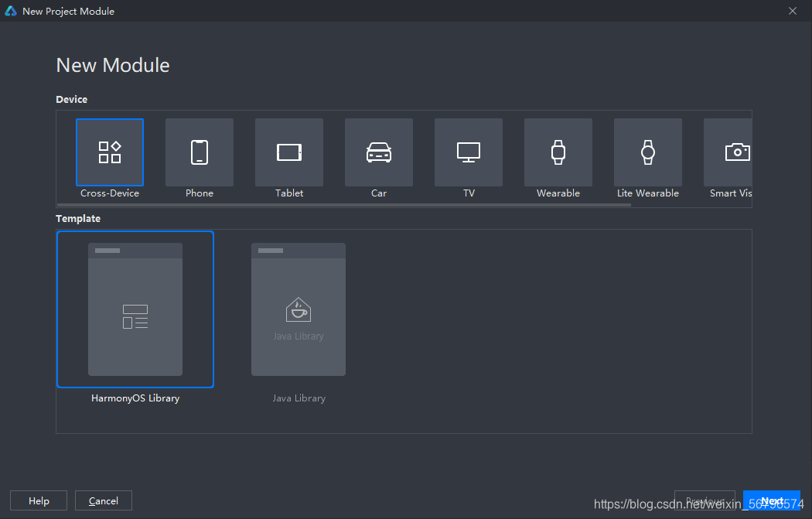Cancel the new module dialog
Image resolution: width=812 pixels, height=519 pixels.
tap(104, 500)
